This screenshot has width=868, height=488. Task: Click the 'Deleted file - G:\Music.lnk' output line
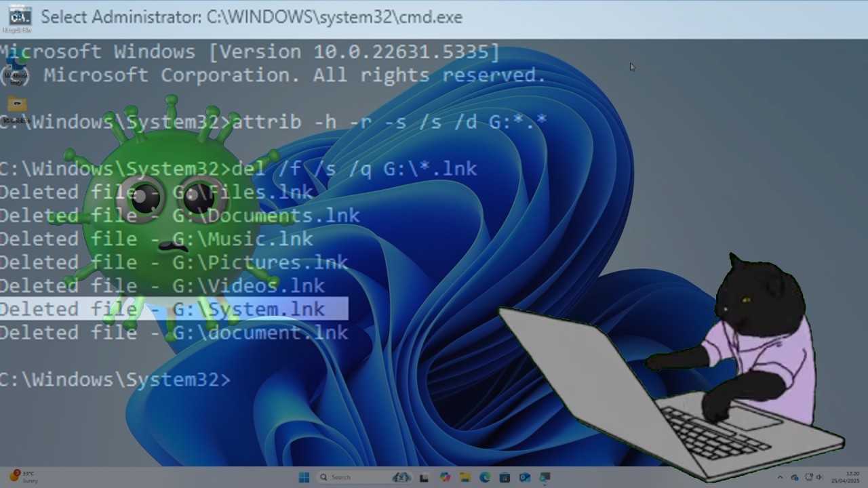(x=157, y=239)
